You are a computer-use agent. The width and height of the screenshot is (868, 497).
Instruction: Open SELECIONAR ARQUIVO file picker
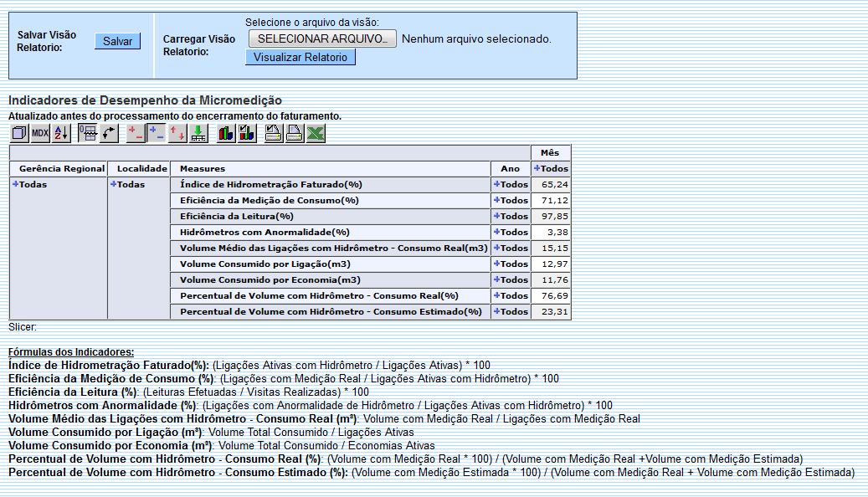pyautogui.click(x=321, y=38)
